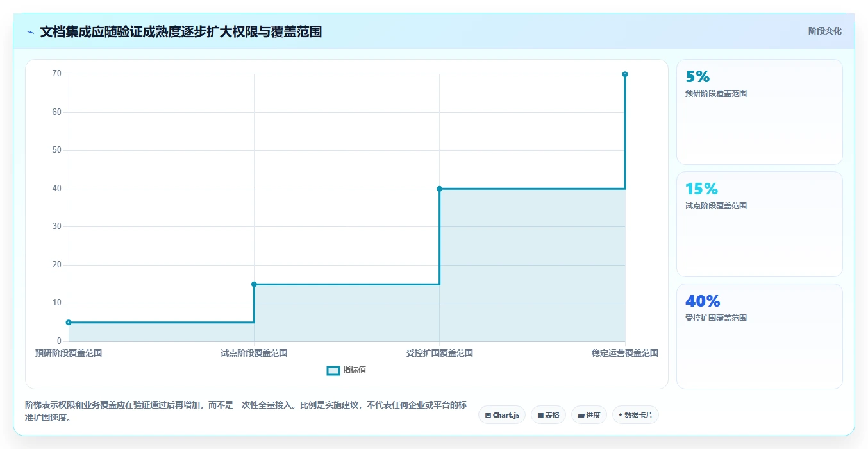The width and height of the screenshot is (868, 449).
Task: Click the data point at value 70
Action: [x=625, y=74]
